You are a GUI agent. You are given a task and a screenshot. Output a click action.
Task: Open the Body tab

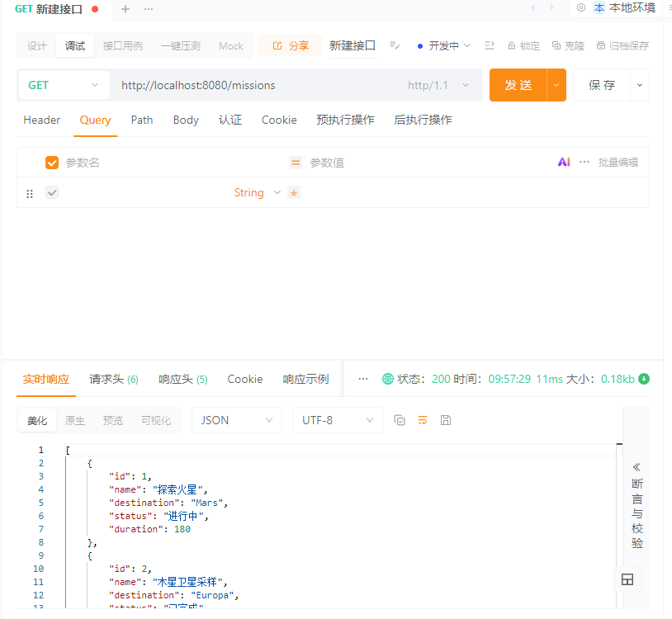click(x=186, y=120)
